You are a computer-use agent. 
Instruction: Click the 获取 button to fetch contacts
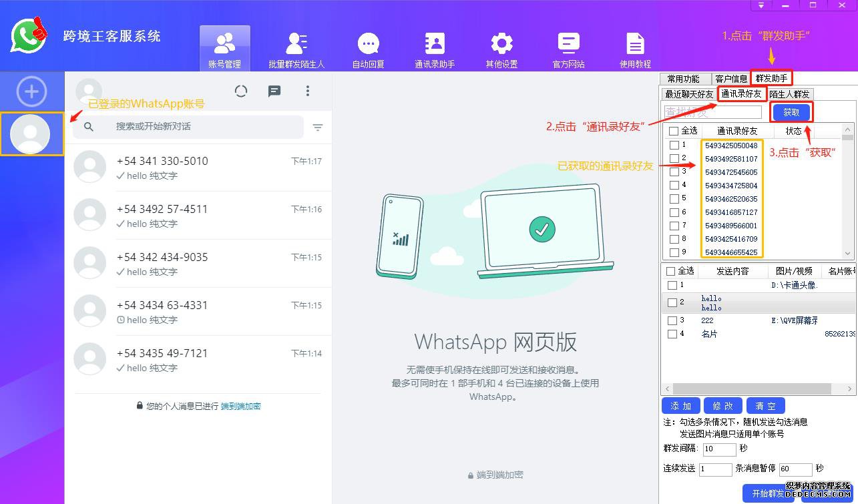(791, 111)
